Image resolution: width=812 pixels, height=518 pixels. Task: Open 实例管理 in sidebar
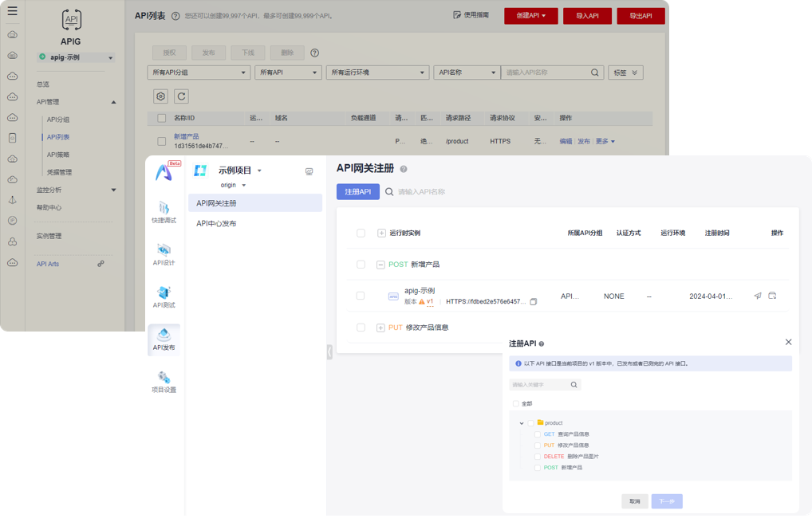(x=49, y=236)
